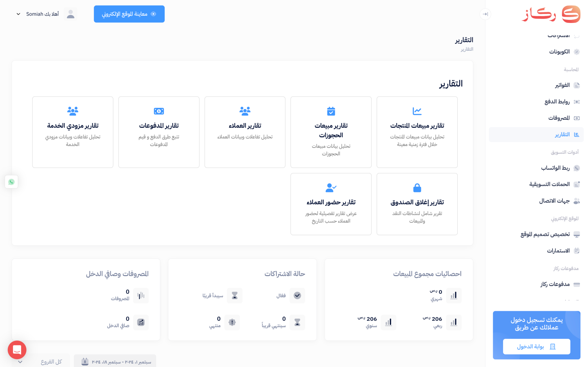Click the user avatar icon

(71, 14)
